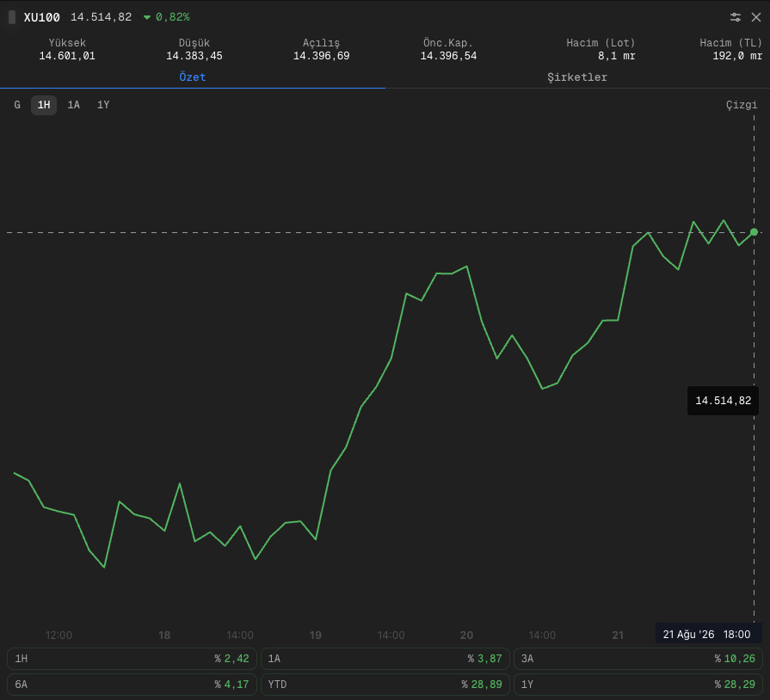
Task: Select the 1A monthly range
Action: tap(74, 105)
